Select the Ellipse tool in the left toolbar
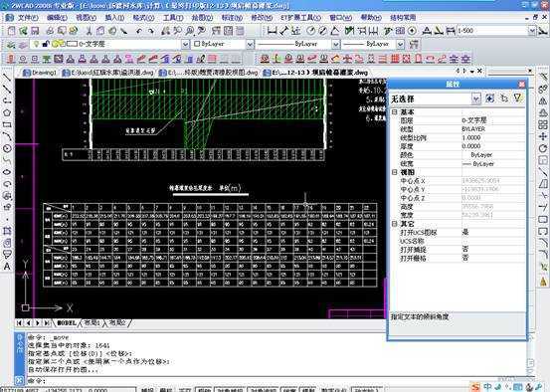 (x=7, y=172)
